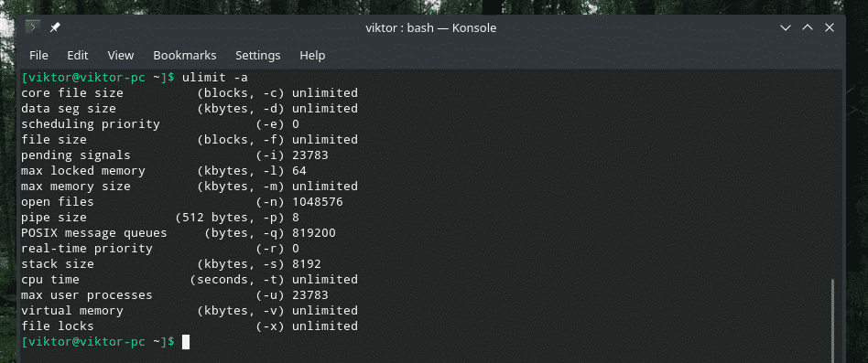Screen dimensions: 868x363
Task: Click the terminal vertical scrollbar handle
Action: point(833,320)
